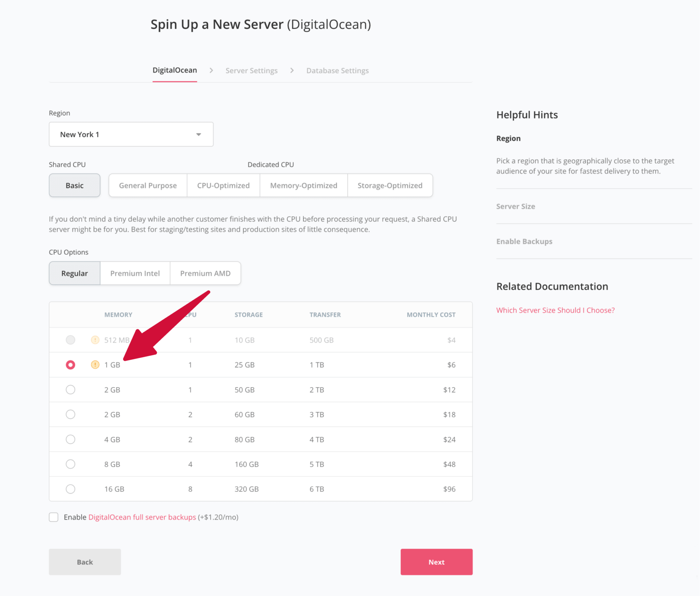The image size is (700, 596).
Task: Click the DigitalOcean full server backups link
Action: tap(142, 517)
